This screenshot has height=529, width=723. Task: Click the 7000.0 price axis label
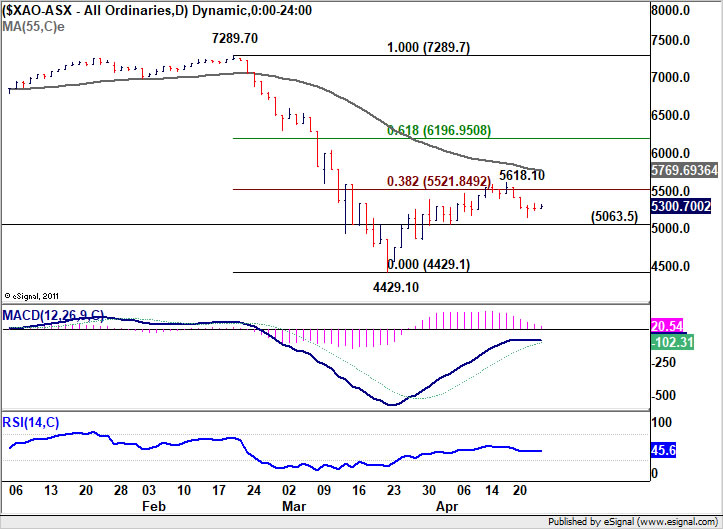point(670,77)
